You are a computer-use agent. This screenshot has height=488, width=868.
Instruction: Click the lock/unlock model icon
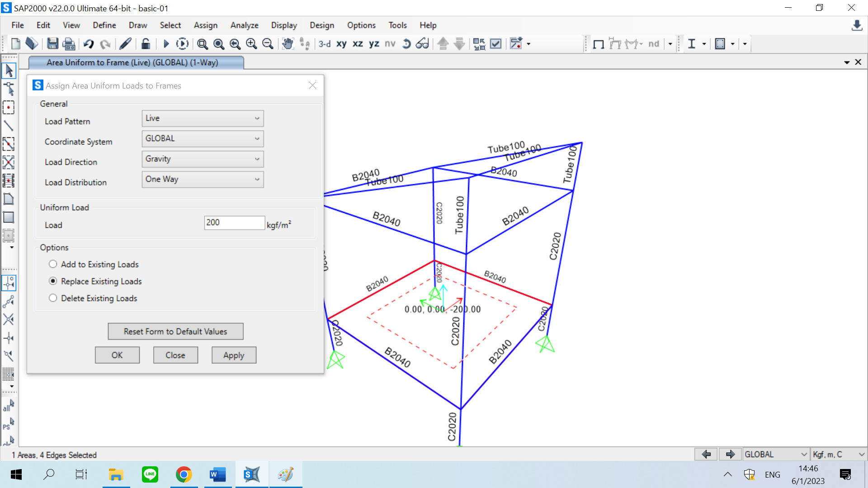pyautogui.click(x=146, y=44)
